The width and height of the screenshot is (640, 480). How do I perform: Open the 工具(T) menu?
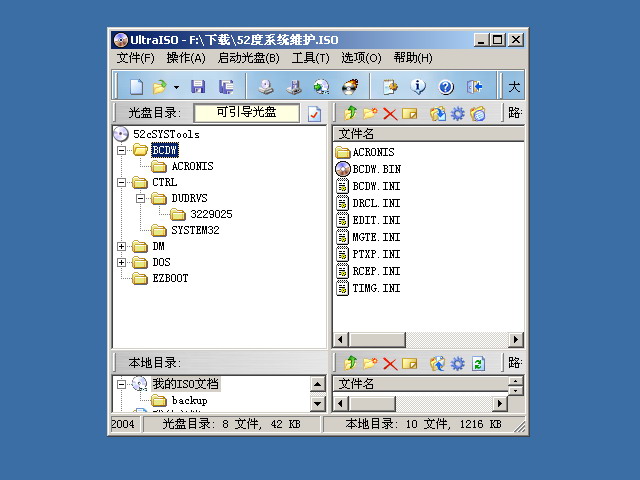pos(311,58)
